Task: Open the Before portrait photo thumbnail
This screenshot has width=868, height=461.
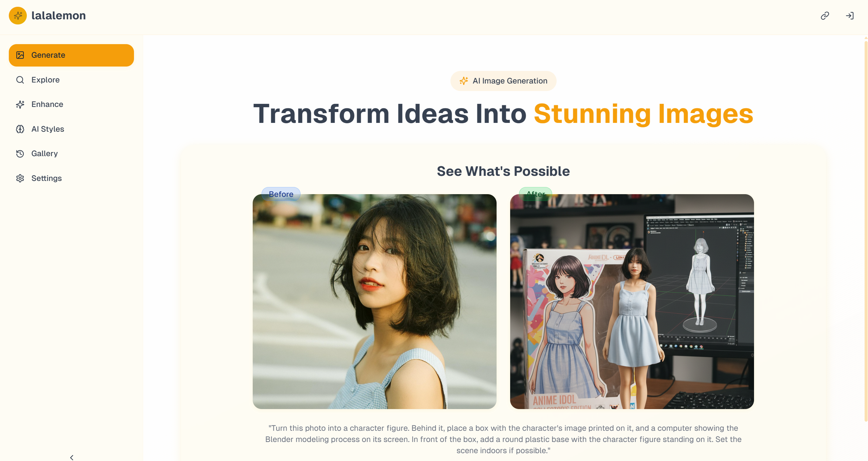Action: [374, 301]
